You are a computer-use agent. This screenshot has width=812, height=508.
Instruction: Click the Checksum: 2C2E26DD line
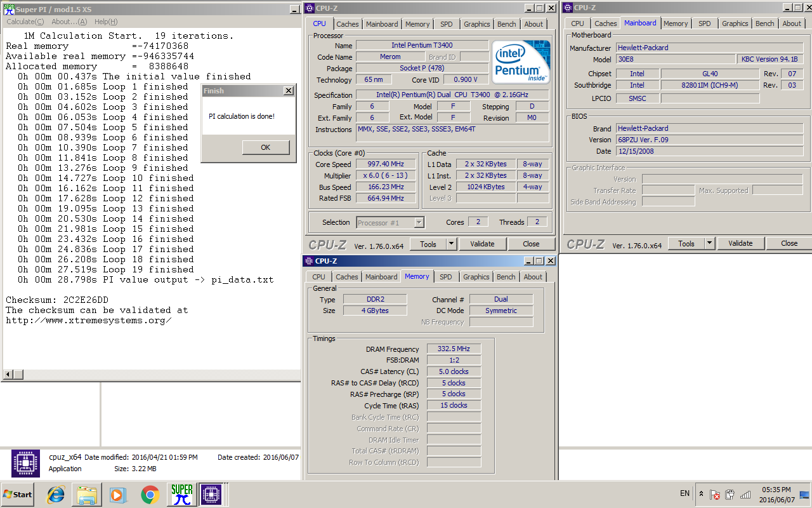[57, 300]
